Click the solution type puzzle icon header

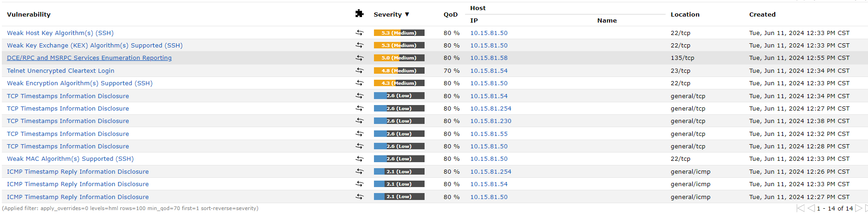point(359,14)
